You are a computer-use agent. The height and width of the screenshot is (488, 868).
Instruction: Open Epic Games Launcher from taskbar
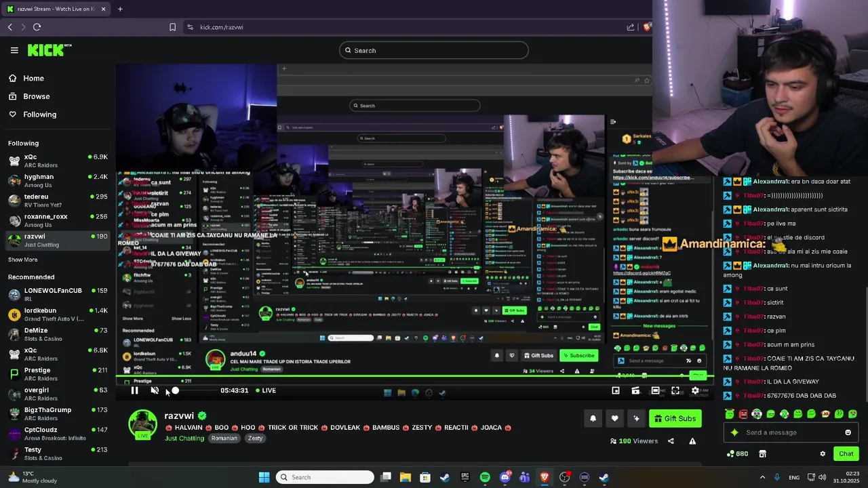465,477
